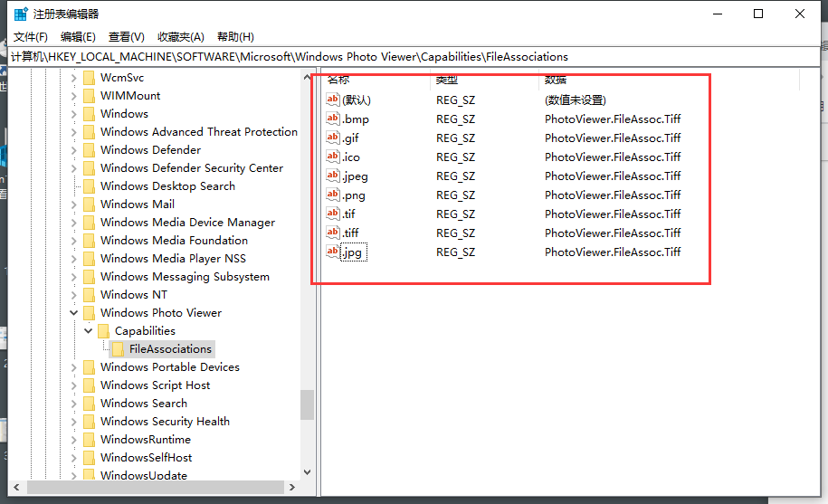Click the (数值未设置) data cell
828x504 pixels.
pyautogui.click(x=575, y=100)
